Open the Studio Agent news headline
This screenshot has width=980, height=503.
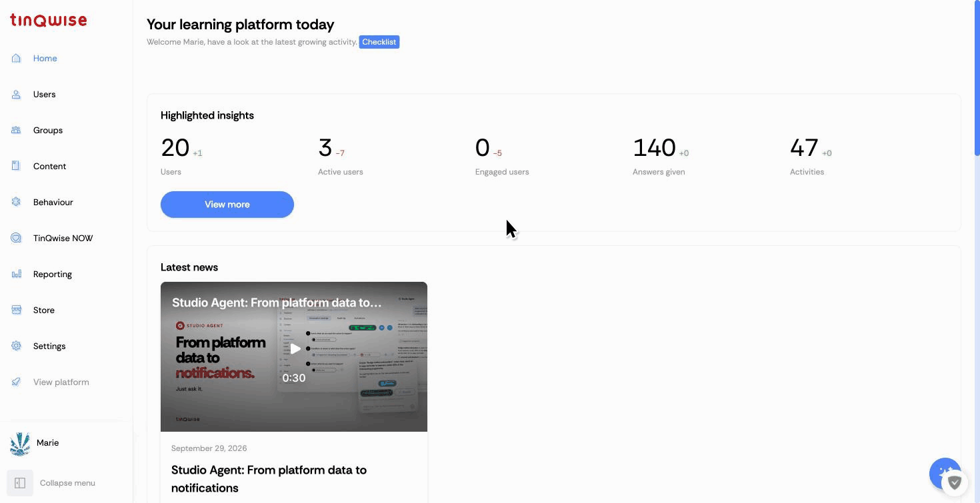pyautogui.click(x=269, y=479)
